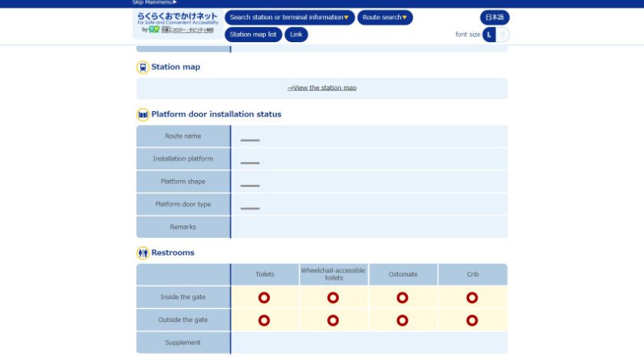
Task: Click the Restrooms section icon
Action: coord(143,253)
